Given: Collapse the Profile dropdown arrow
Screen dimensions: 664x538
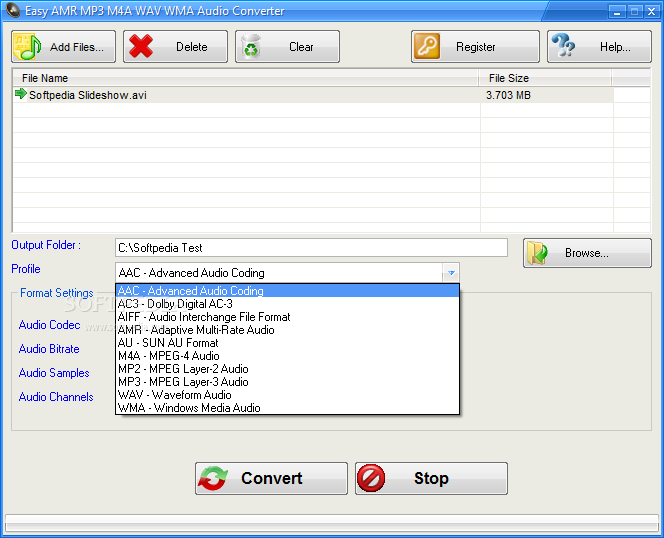Looking at the screenshot, I should coord(451,273).
